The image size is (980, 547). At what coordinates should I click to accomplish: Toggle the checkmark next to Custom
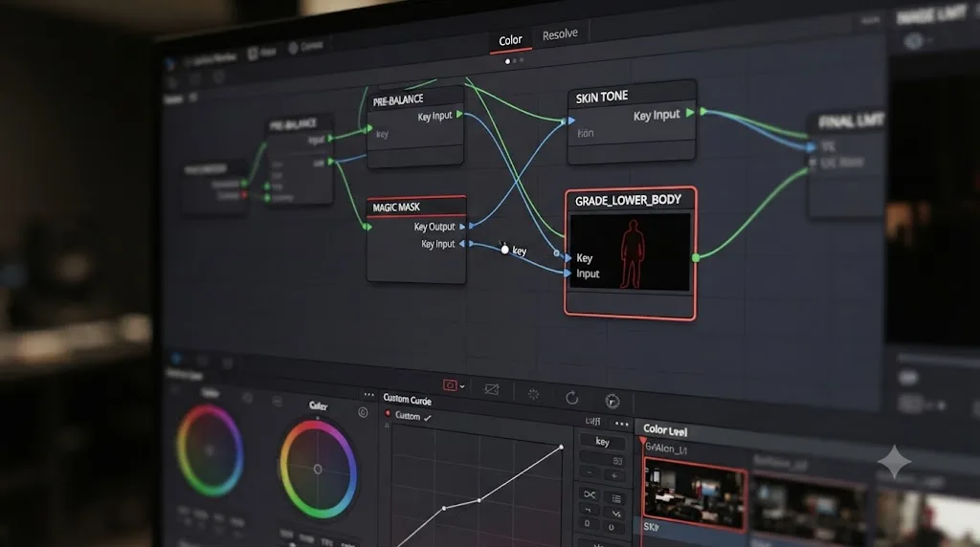428,418
